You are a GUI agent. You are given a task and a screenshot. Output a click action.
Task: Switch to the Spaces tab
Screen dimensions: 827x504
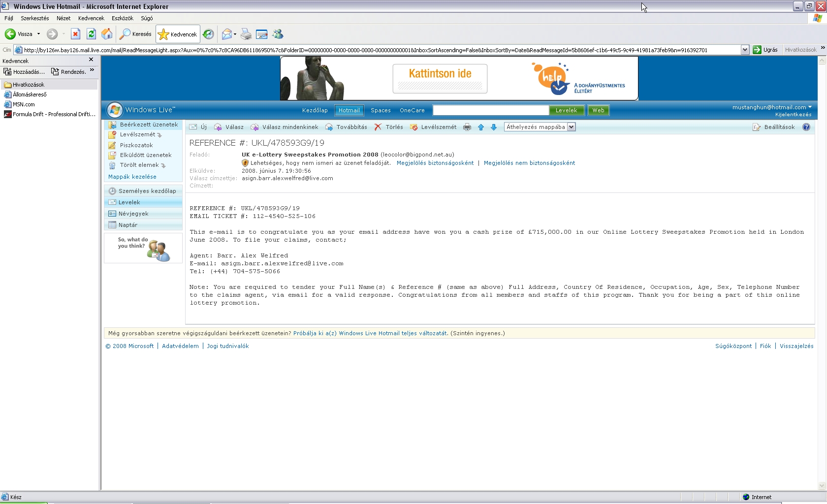click(x=381, y=110)
